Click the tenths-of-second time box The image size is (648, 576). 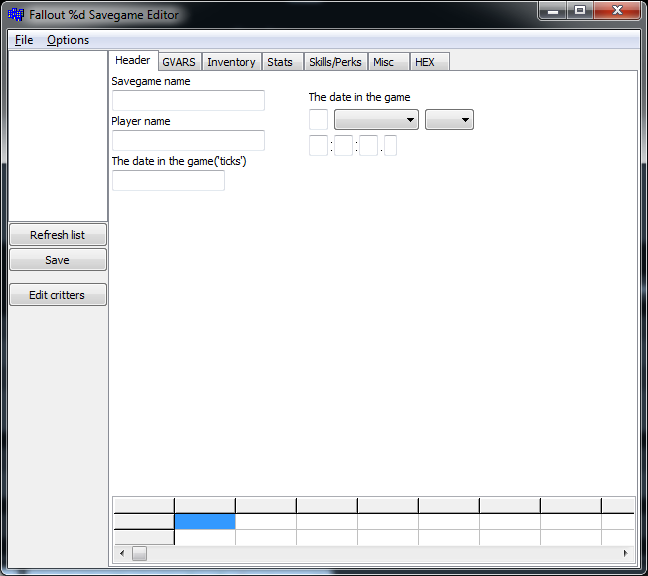pos(391,145)
